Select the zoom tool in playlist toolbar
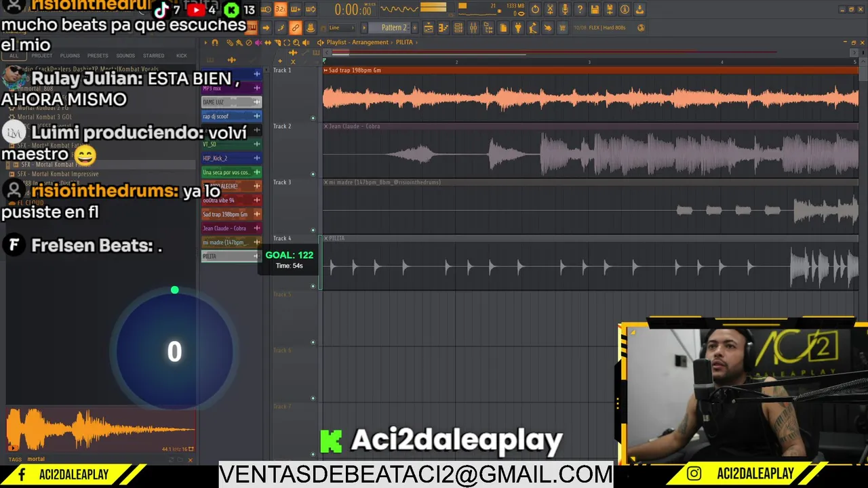Screen dimensions: 868x488 coord(296,43)
